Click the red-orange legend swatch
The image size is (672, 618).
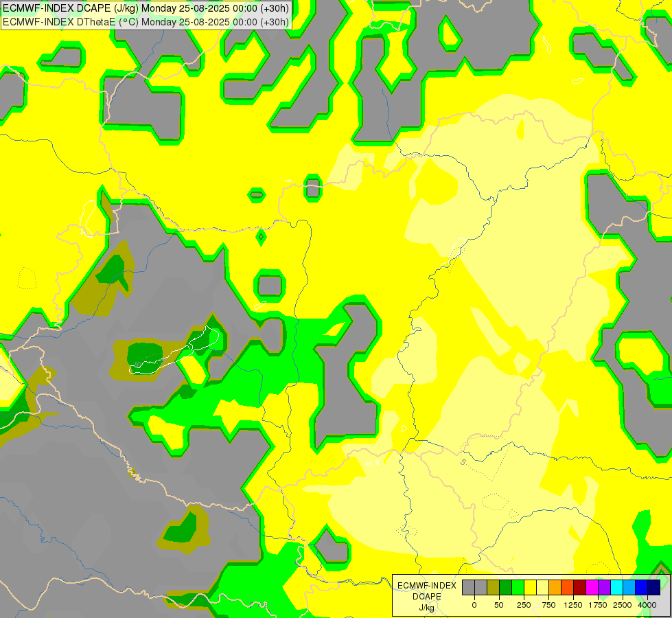[x=568, y=588]
